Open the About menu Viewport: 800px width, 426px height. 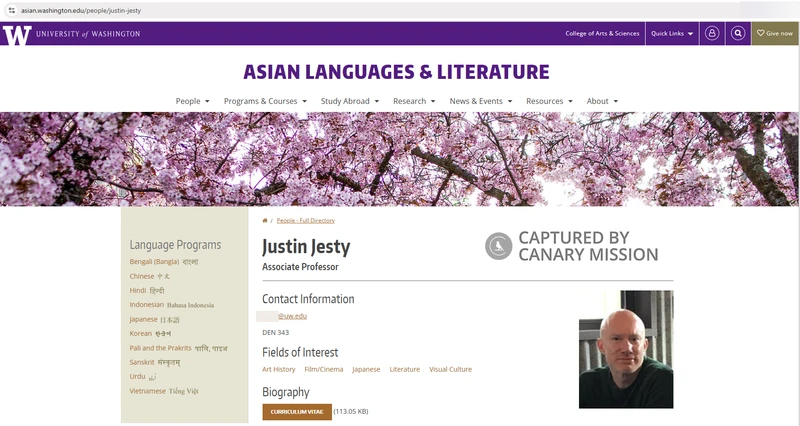[603, 101]
